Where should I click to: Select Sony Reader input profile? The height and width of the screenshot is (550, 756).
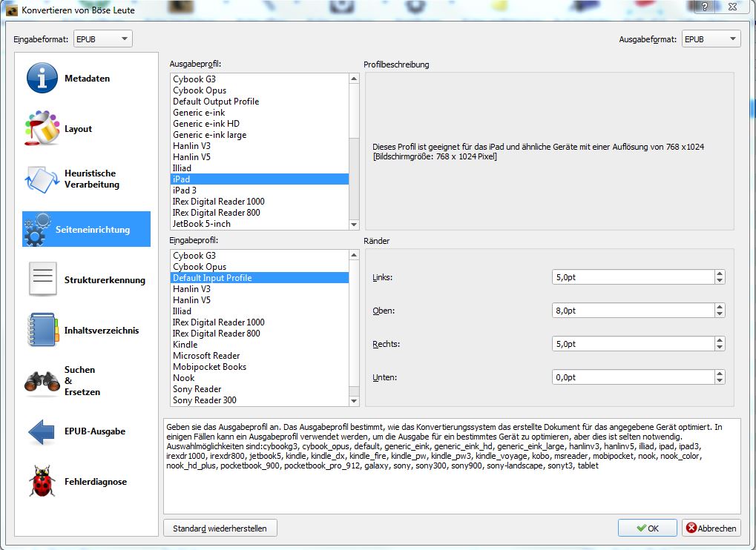[x=260, y=388]
